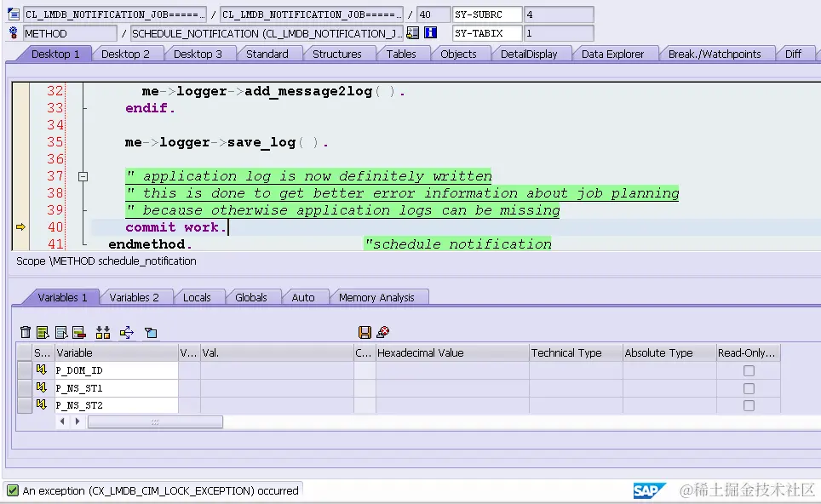Click the list icon with red minus

click(x=79, y=332)
